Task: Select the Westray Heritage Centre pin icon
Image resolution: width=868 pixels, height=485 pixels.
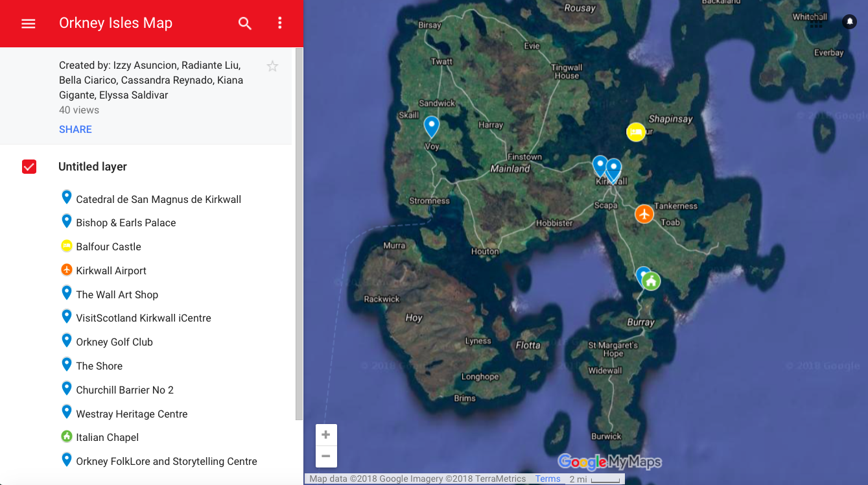Action: (67, 412)
